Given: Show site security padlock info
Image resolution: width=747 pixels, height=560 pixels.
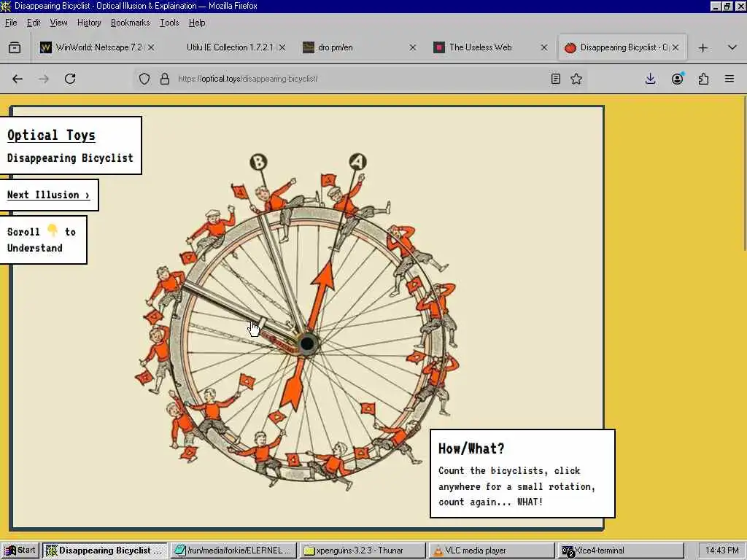Looking at the screenshot, I should click(x=165, y=79).
